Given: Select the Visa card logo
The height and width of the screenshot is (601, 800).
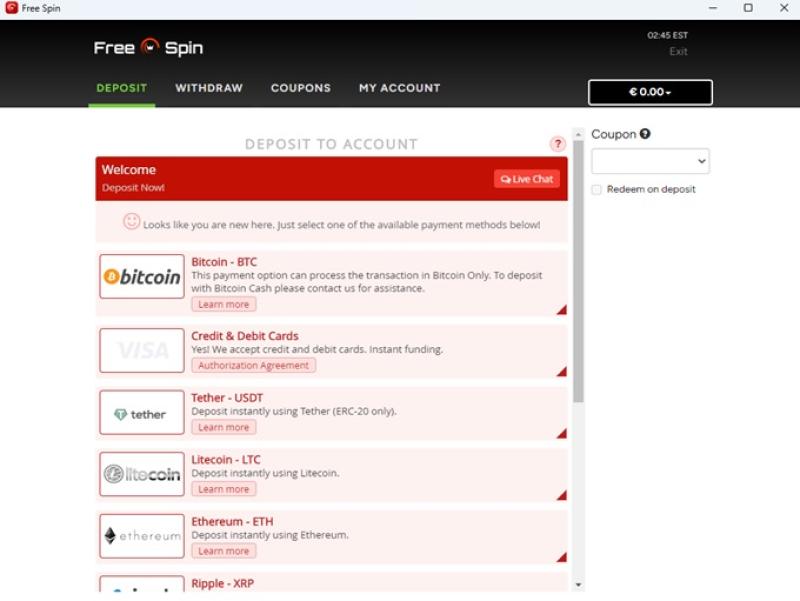Looking at the screenshot, I should point(142,351).
